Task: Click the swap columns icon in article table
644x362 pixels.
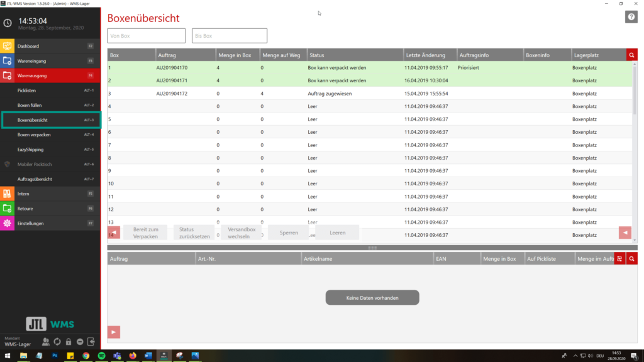Action: [x=619, y=258]
